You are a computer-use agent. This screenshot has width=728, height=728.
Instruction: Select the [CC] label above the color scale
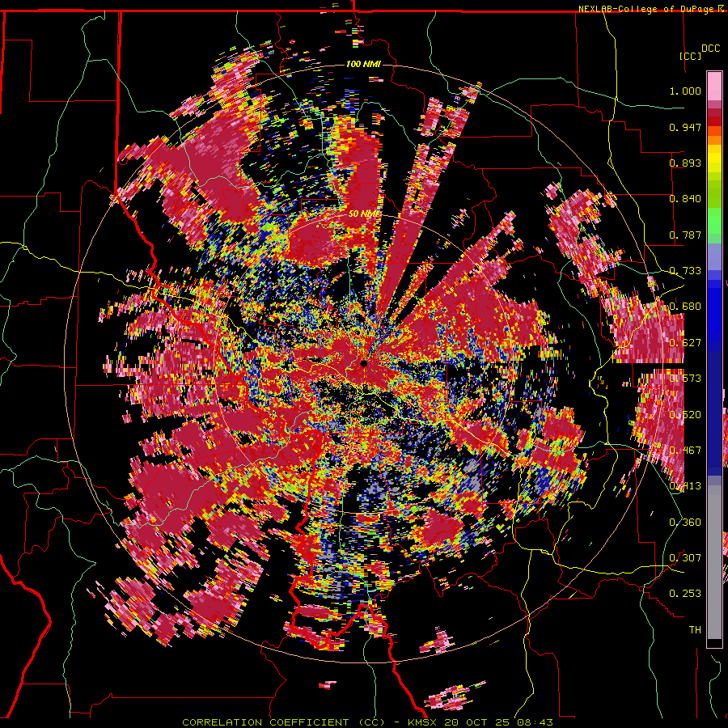[x=690, y=56]
